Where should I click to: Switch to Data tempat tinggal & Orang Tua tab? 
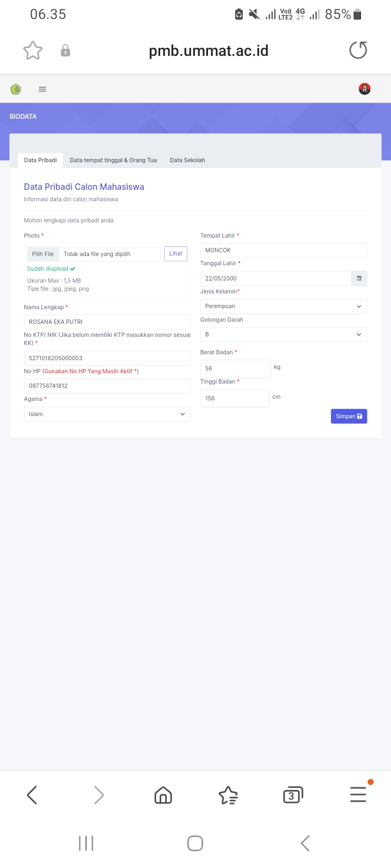pyautogui.click(x=113, y=160)
